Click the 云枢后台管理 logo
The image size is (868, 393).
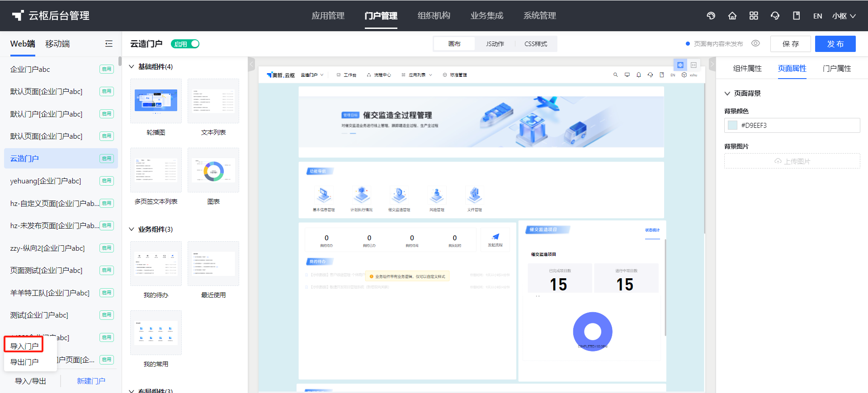coord(51,16)
